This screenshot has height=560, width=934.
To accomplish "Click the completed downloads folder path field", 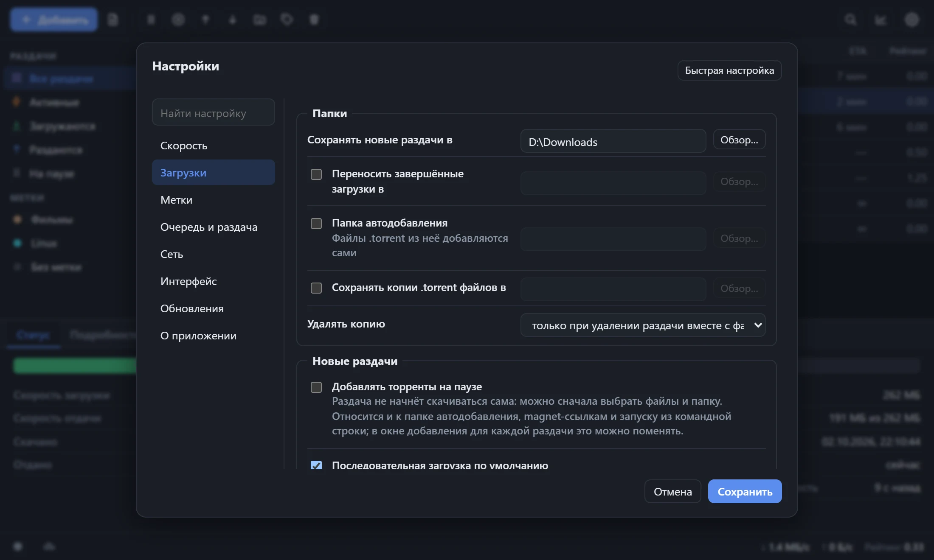I will coord(613,183).
